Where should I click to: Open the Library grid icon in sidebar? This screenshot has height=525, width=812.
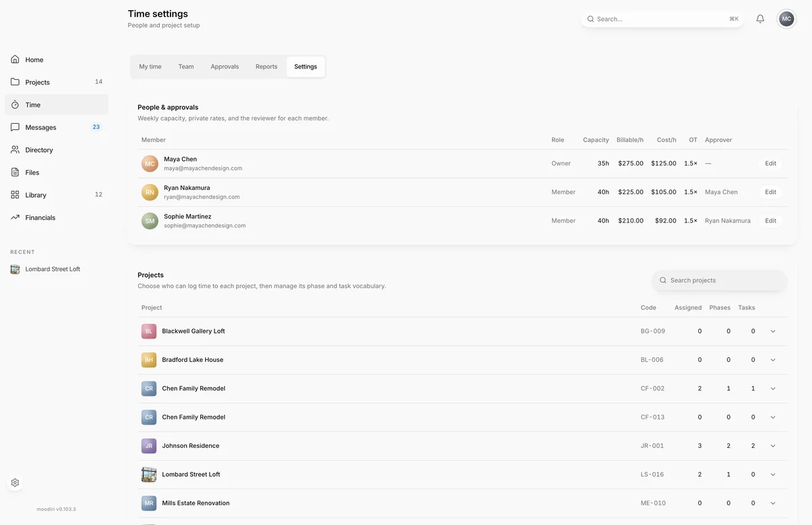pos(15,195)
